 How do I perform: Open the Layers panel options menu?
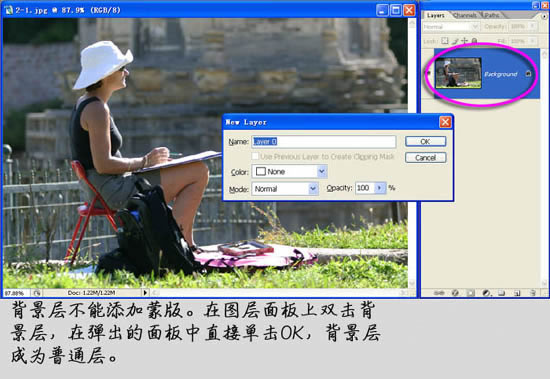544,16
